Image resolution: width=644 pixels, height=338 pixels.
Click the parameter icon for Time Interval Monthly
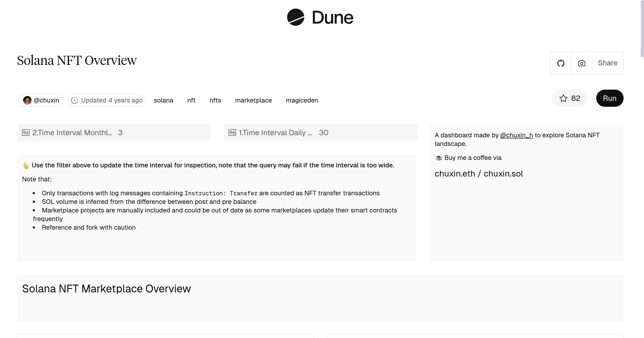point(26,132)
